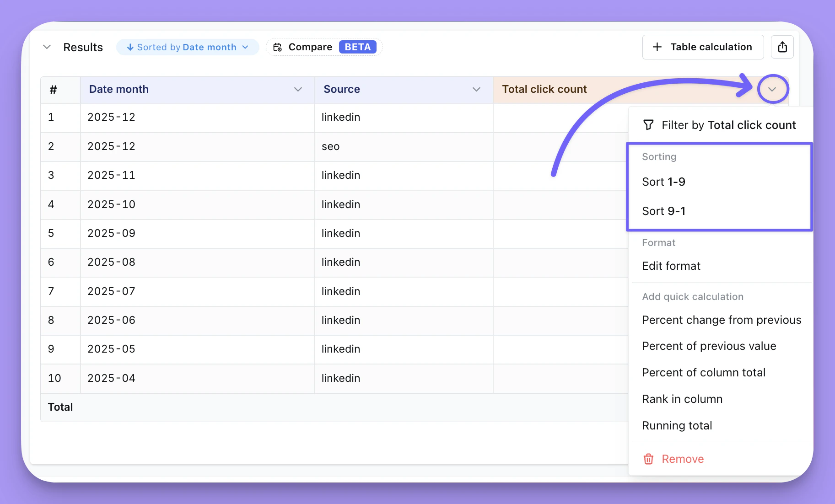Open the Date month column menu
835x504 pixels.
point(298,89)
